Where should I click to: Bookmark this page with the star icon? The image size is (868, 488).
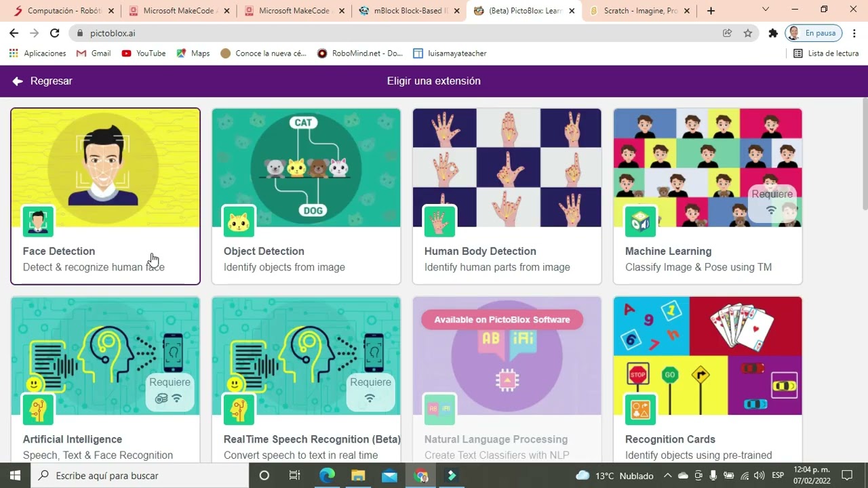pyautogui.click(x=748, y=33)
